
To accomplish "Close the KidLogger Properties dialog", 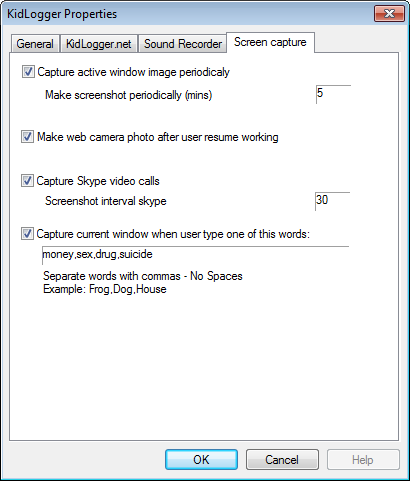I will point(389,14).
